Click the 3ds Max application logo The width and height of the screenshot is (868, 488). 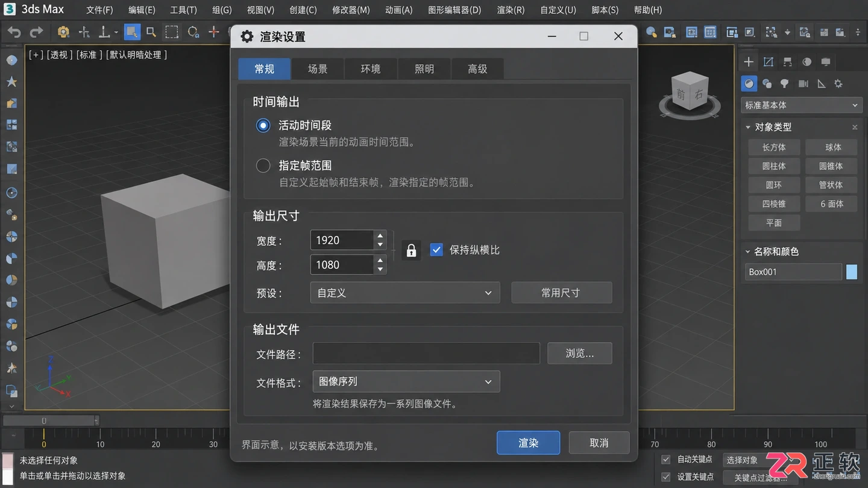pyautogui.click(x=10, y=9)
